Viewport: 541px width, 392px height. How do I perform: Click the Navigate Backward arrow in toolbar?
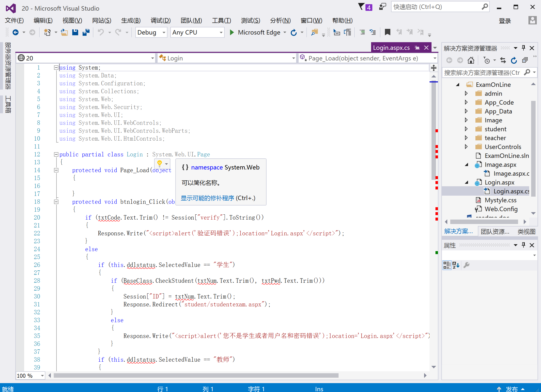click(16, 32)
